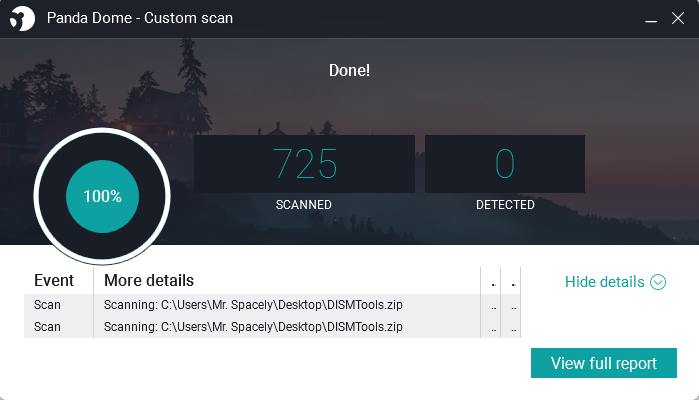Click the Panda Dome logo icon
The height and width of the screenshot is (400, 699).
pyautogui.click(x=22, y=18)
